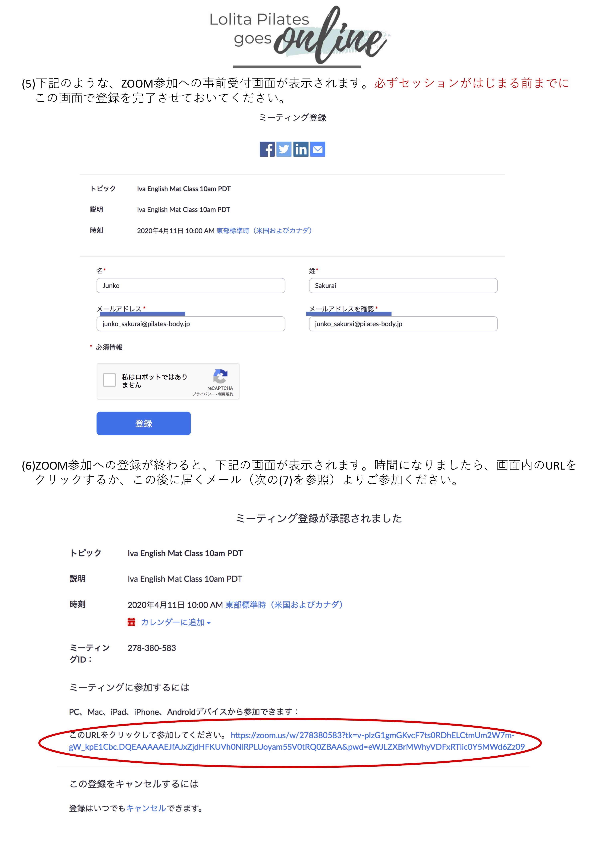Share meeting via Facebook icon
601x868 pixels.
(267, 149)
